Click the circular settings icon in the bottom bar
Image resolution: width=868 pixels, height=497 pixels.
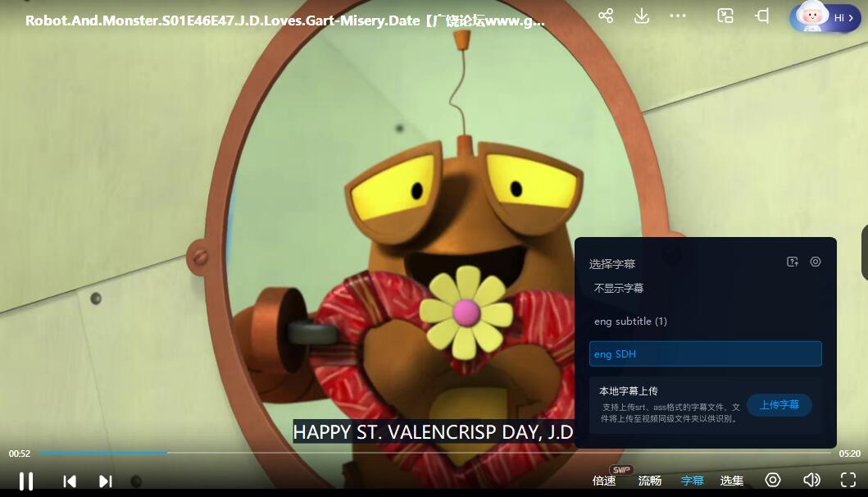pos(773,480)
